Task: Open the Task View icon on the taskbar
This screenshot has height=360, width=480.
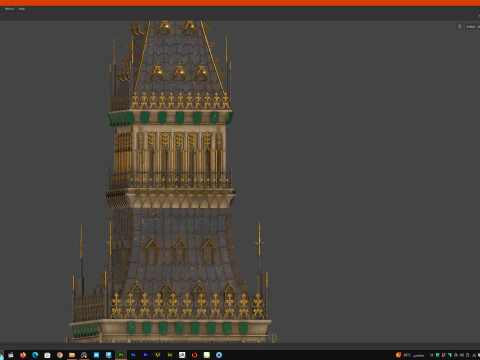Action: [x=11, y=355]
